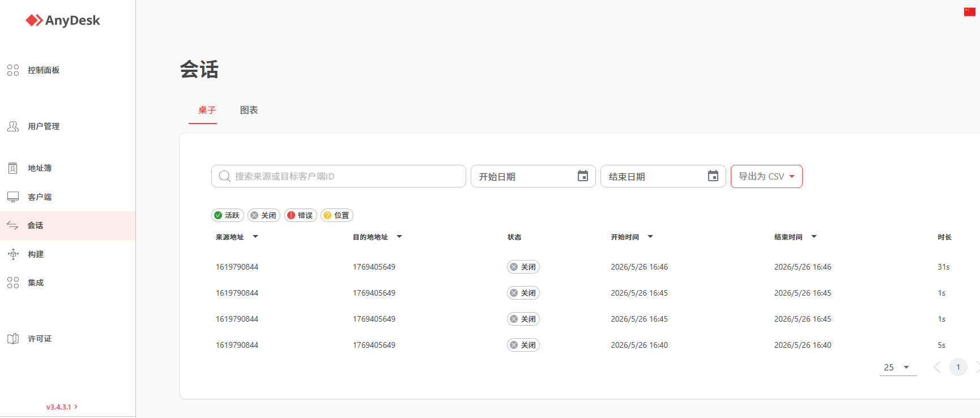Toggle the 关闭 closed status filter
This screenshot has height=418, width=980.
pos(264,215)
